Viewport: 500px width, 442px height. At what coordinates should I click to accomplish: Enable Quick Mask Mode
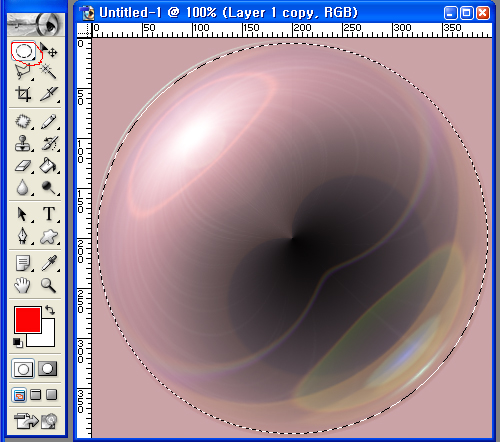pyautogui.click(x=48, y=369)
